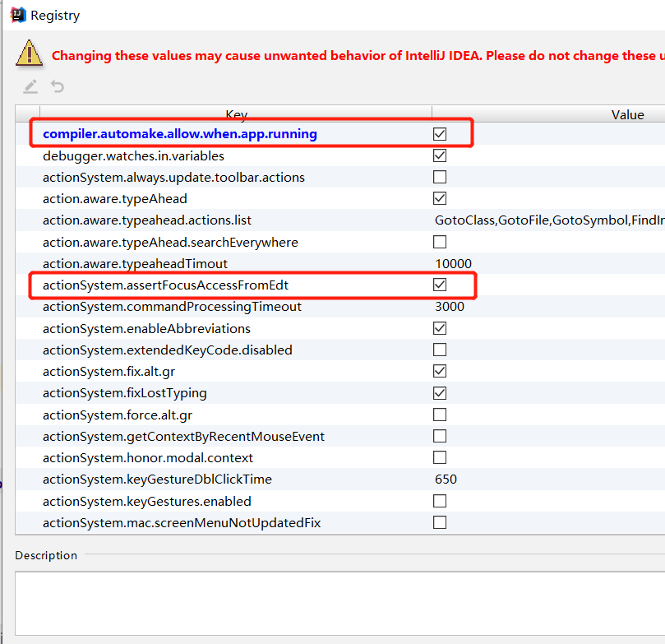
Task: Select the actionSystem.enableAbbreviations key
Action: (x=146, y=329)
